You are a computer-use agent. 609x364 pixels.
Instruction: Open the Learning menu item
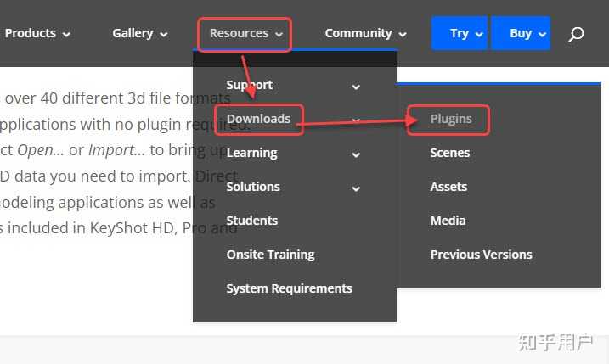[x=251, y=153]
